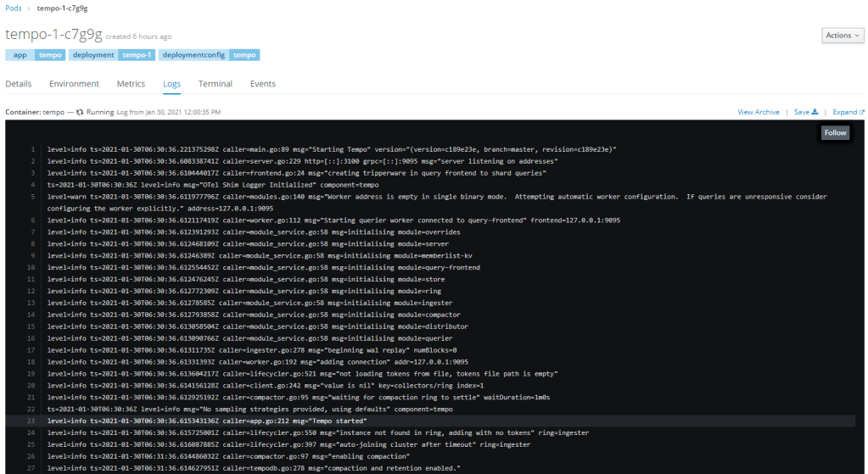
Task: Navigate to Pods via breadcrumb
Action: (x=14, y=8)
